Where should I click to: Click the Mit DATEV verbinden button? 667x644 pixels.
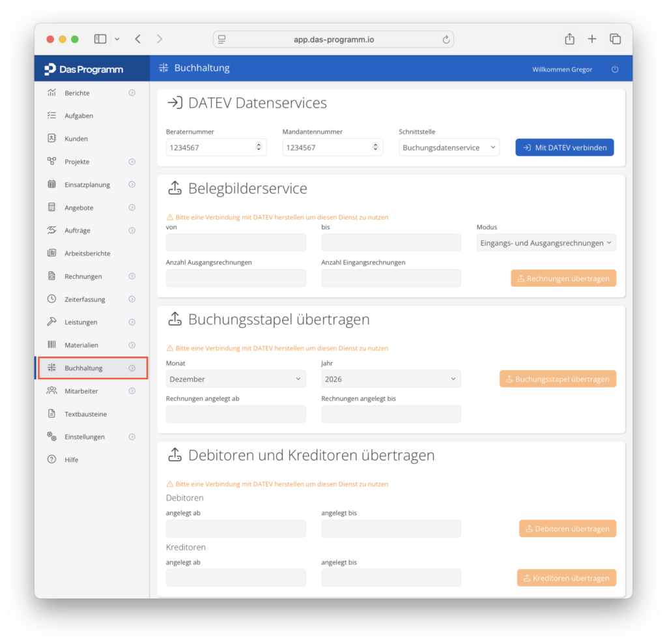tap(564, 147)
